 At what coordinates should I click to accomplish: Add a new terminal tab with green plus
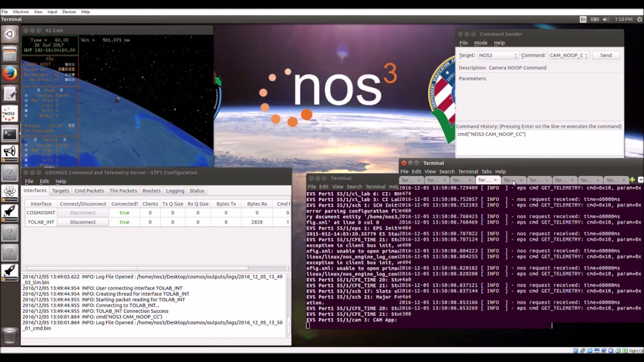coord(632,180)
